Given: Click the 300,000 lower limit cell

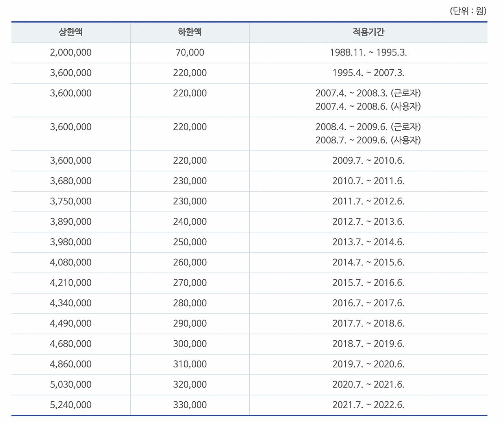Looking at the screenshot, I should click(189, 344).
